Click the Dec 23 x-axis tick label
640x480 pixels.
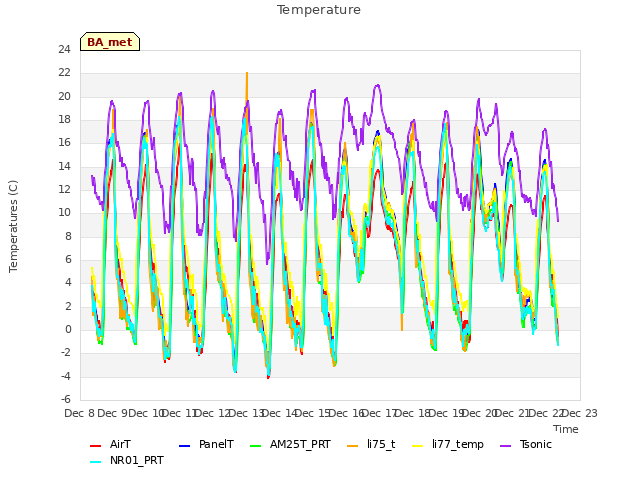(x=579, y=413)
